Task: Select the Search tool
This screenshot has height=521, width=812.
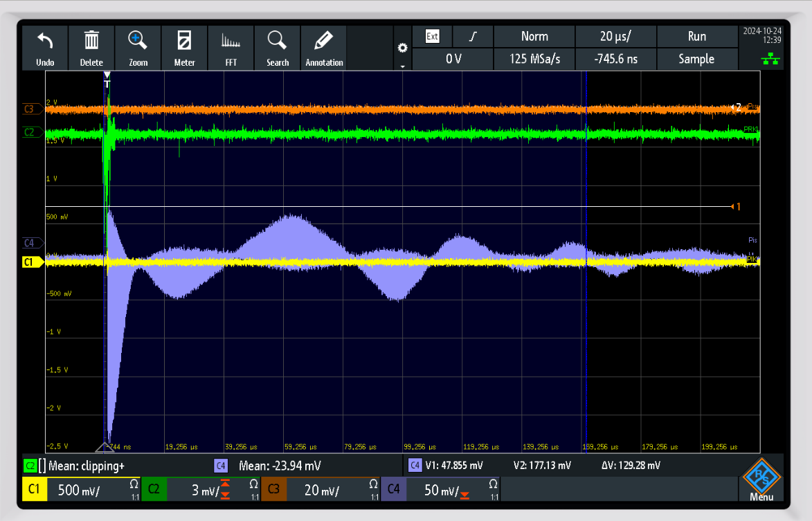Action: (x=277, y=48)
